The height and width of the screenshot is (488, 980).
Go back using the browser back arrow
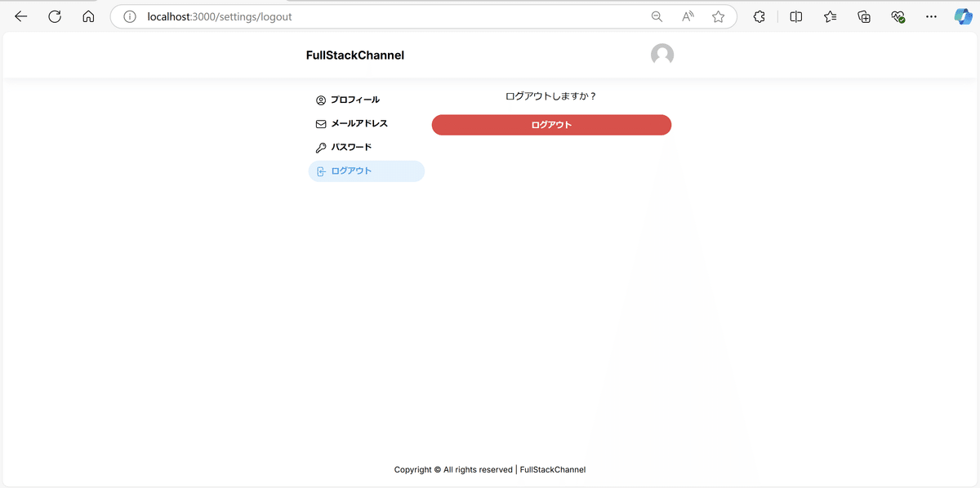(21, 16)
